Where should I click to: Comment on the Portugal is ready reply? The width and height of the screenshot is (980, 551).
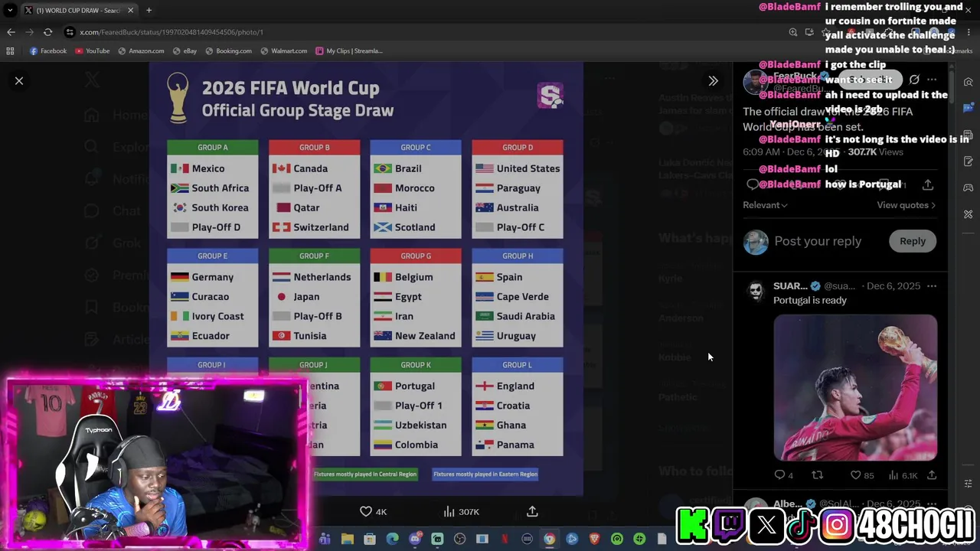click(779, 475)
